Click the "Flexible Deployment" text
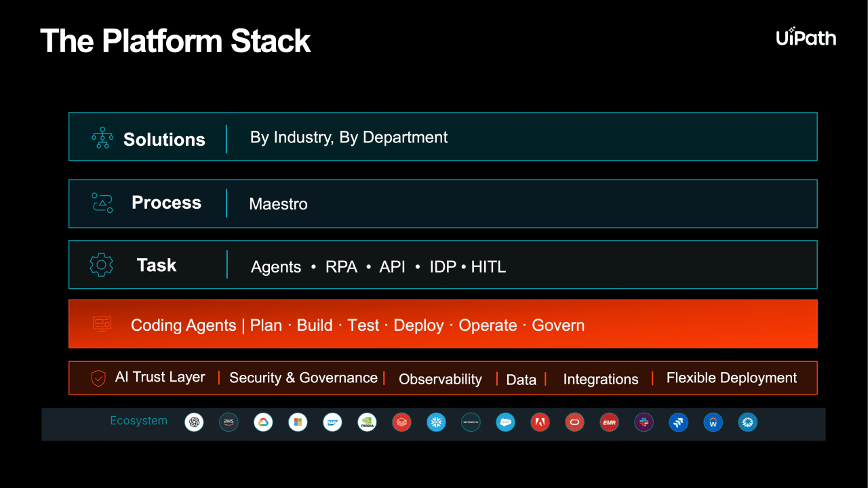This screenshot has height=488, width=868. [732, 378]
